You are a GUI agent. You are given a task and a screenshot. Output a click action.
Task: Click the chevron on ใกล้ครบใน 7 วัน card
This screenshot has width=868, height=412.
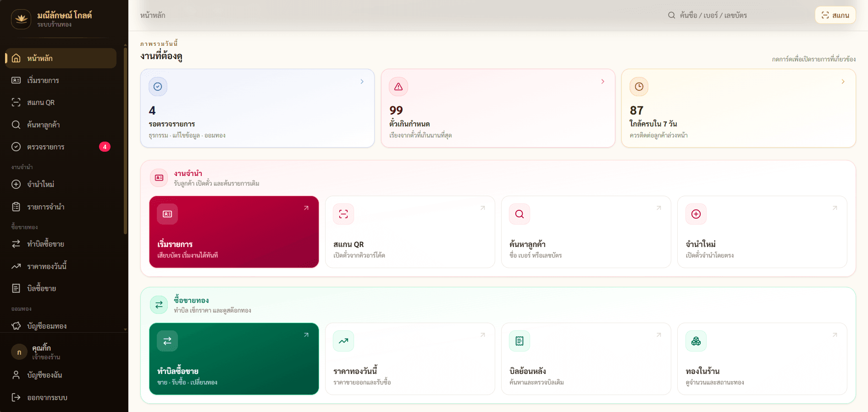tap(843, 82)
